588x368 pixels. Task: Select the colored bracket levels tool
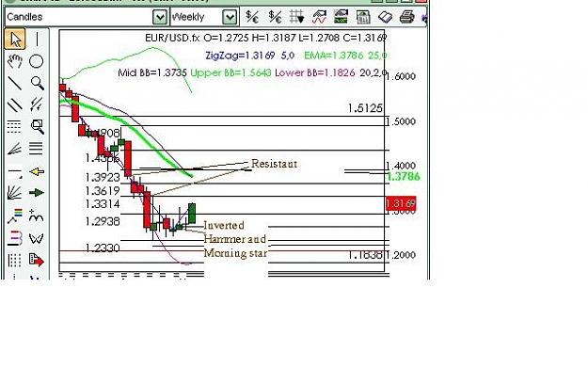point(15,238)
